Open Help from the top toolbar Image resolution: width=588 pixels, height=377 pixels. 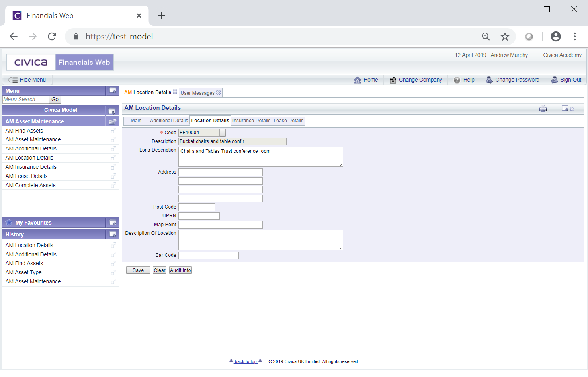[x=464, y=80]
